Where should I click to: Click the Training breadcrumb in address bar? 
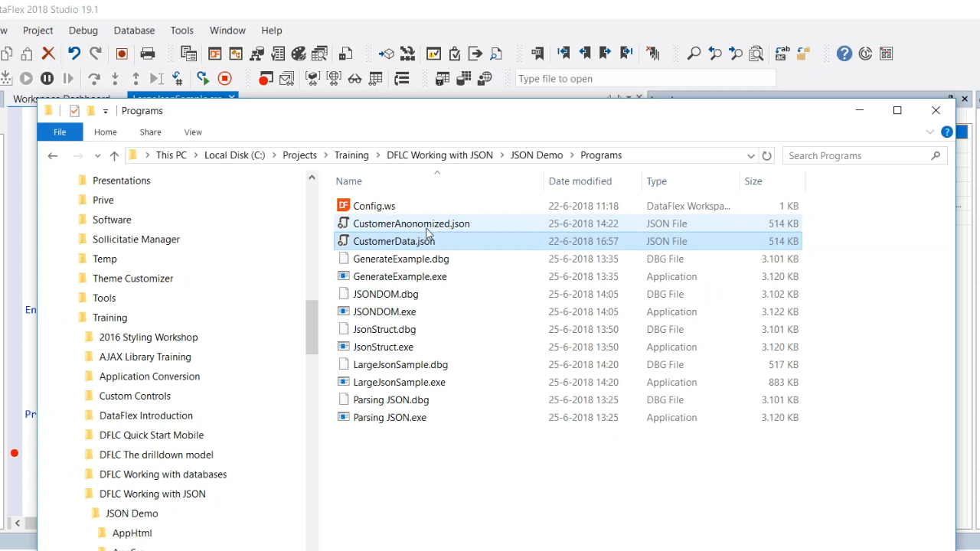tap(351, 155)
